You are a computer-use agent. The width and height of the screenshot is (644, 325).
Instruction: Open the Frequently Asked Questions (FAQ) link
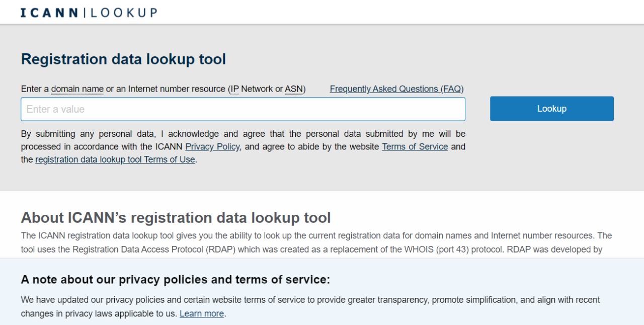(x=396, y=89)
